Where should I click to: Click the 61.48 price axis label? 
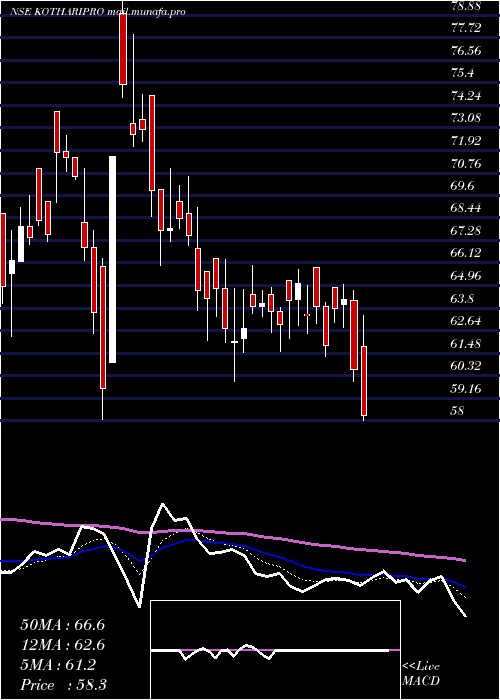coord(467,343)
